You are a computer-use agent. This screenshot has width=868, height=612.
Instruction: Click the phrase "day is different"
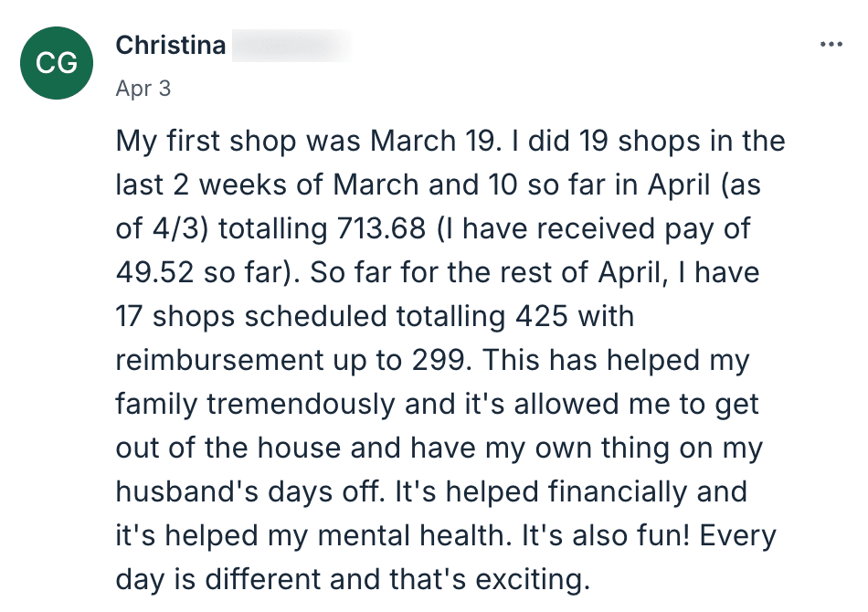coord(218,580)
